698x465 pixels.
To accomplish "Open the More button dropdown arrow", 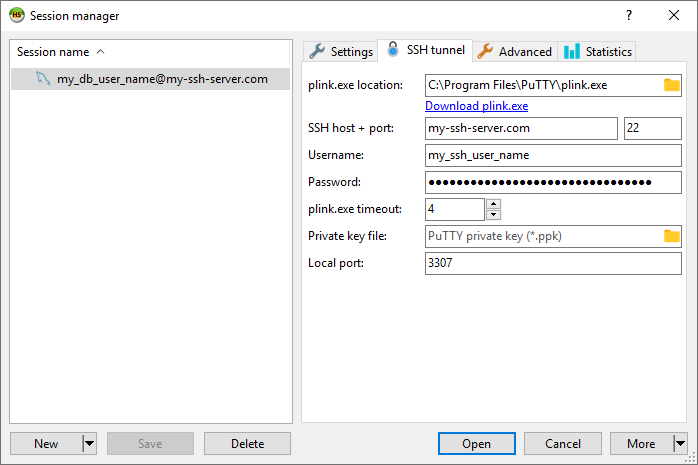I will 680,444.
